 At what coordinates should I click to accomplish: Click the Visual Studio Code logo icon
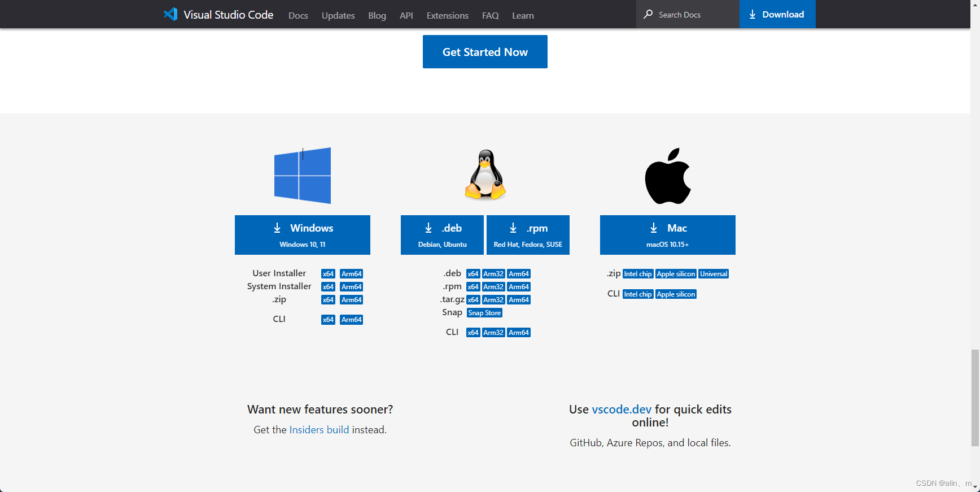click(170, 14)
